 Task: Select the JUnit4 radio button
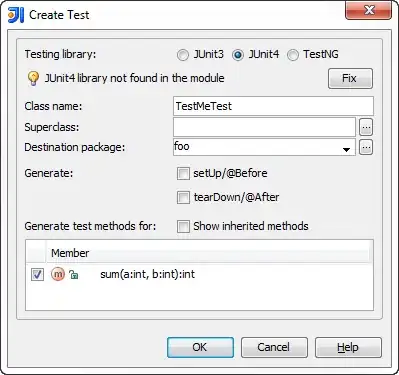coord(238,55)
